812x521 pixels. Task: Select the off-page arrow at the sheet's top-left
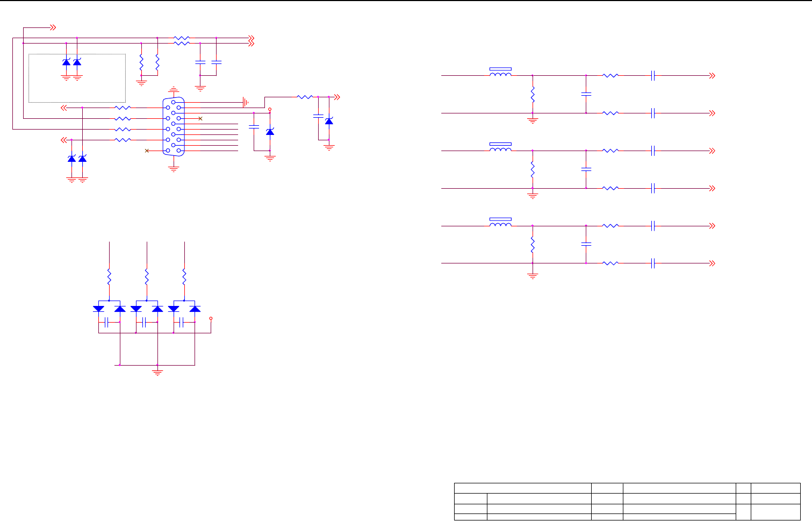(x=53, y=27)
